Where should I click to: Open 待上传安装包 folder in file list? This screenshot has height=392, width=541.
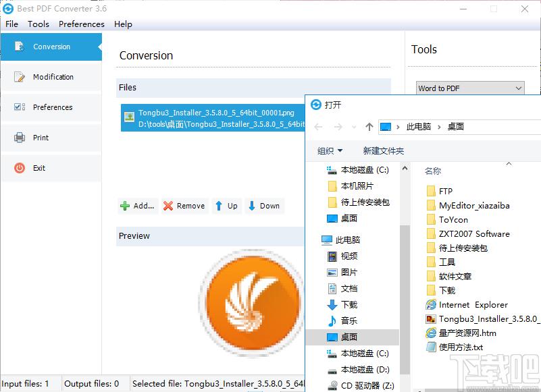pos(457,248)
